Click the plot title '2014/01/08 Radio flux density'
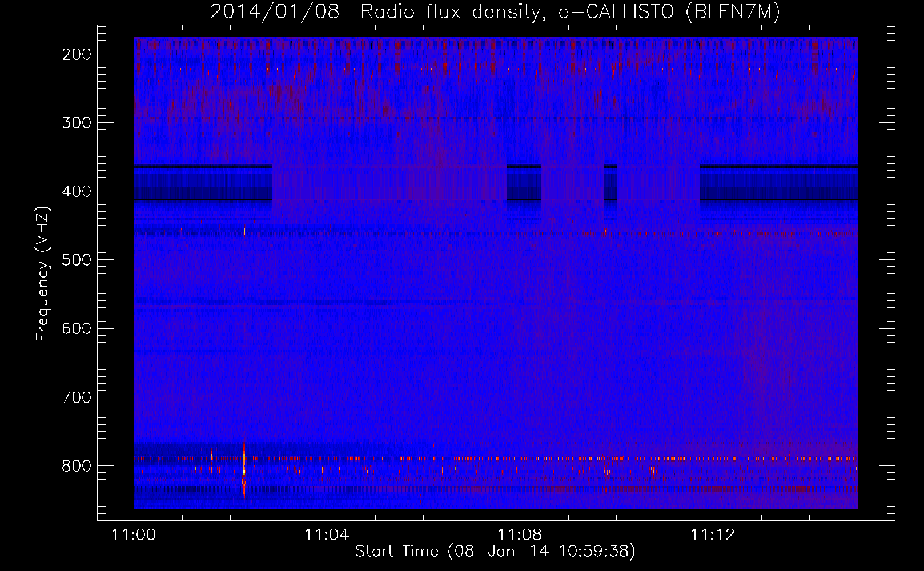 pos(495,12)
